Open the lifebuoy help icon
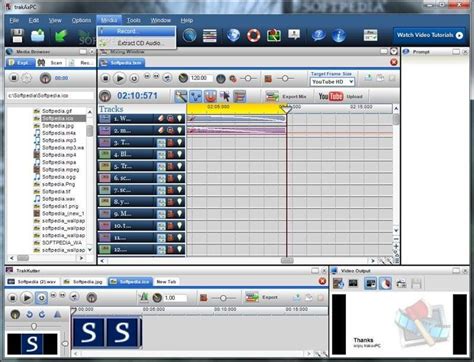The width and height of the screenshot is (474, 362). pos(253,35)
